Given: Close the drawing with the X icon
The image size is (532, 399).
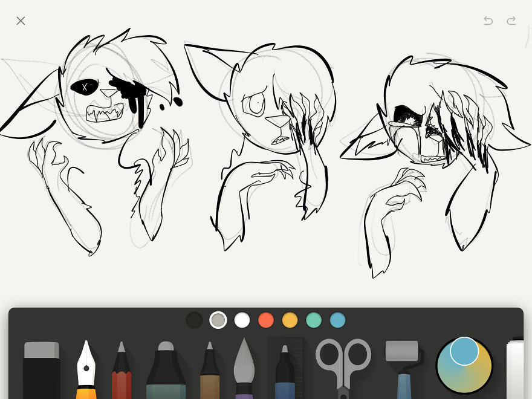Looking at the screenshot, I should 21,21.
